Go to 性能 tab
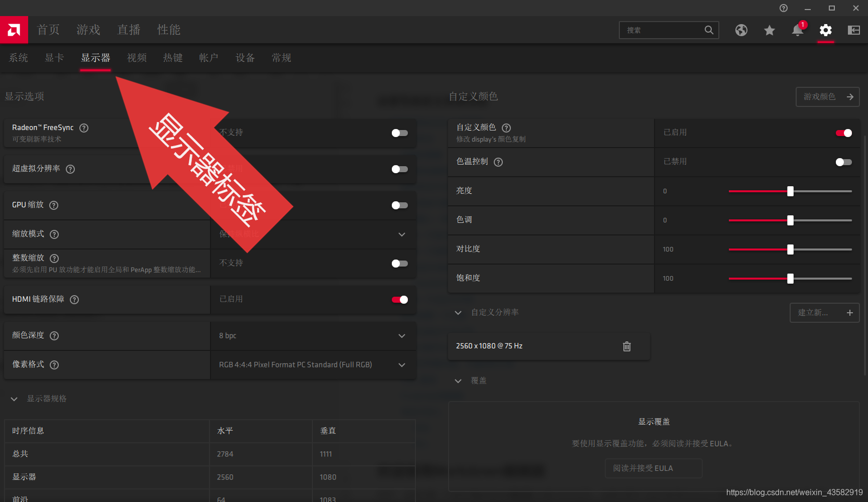Screen dimensions: 868x502 (x=169, y=30)
